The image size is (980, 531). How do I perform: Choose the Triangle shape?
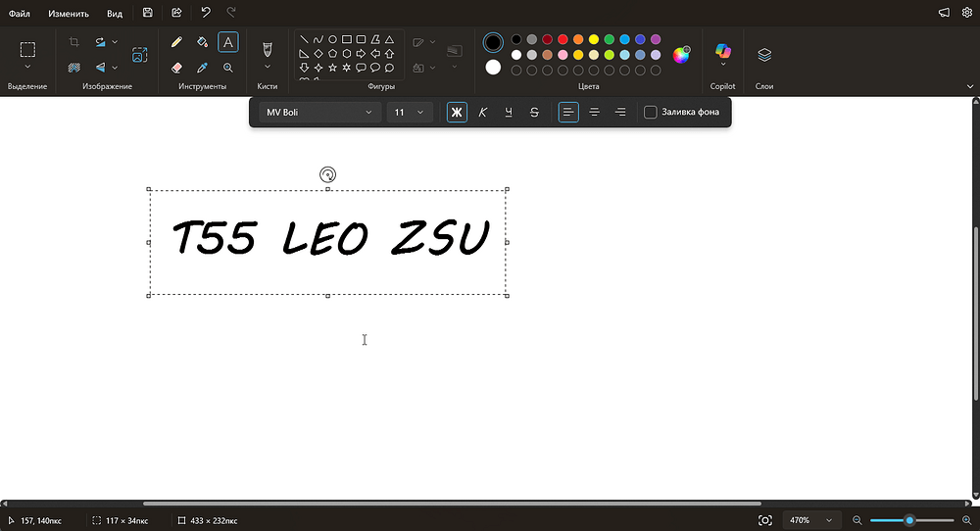(x=389, y=39)
